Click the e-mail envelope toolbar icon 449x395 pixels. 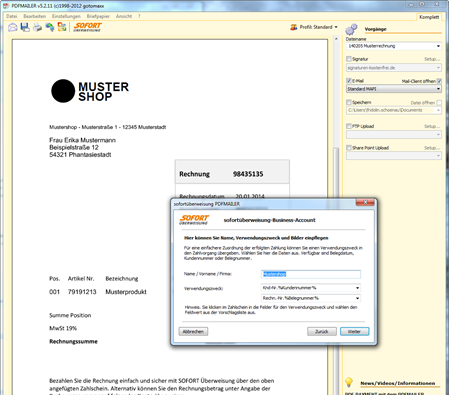pyautogui.click(x=13, y=27)
